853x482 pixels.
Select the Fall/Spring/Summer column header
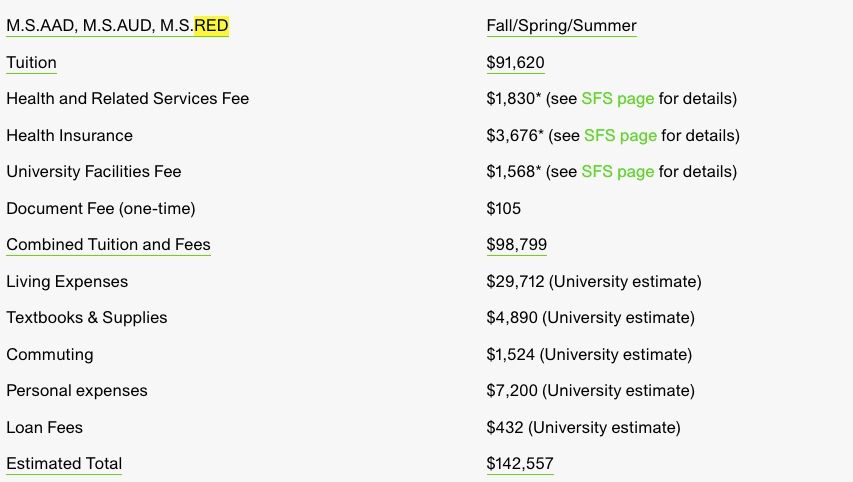[x=561, y=26]
